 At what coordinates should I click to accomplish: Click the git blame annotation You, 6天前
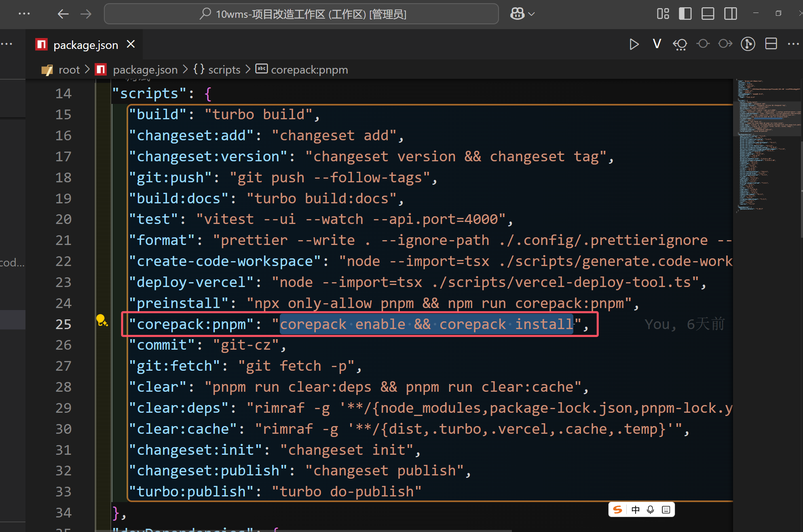(x=685, y=324)
